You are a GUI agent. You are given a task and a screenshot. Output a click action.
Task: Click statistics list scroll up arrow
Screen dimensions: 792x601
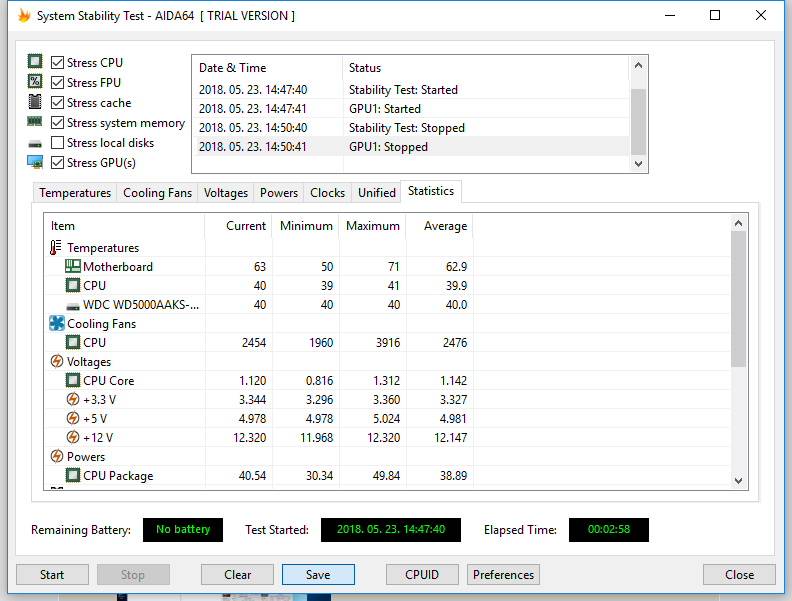pos(738,223)
